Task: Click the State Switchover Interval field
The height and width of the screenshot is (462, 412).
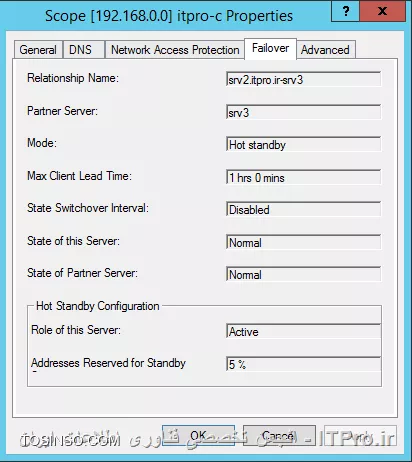Action: click(x=303, y=209)
